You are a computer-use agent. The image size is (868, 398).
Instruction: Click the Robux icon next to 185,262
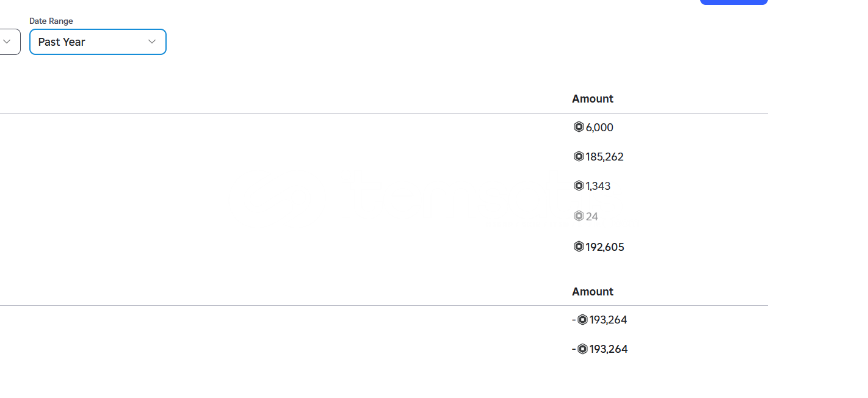[x=579, y=156]
